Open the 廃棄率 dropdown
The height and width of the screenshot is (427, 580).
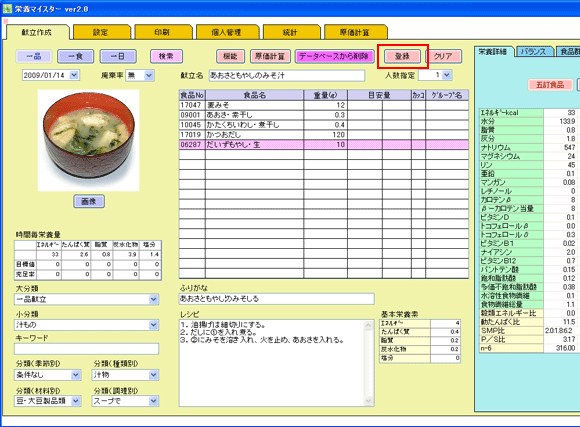pos(149,75)
